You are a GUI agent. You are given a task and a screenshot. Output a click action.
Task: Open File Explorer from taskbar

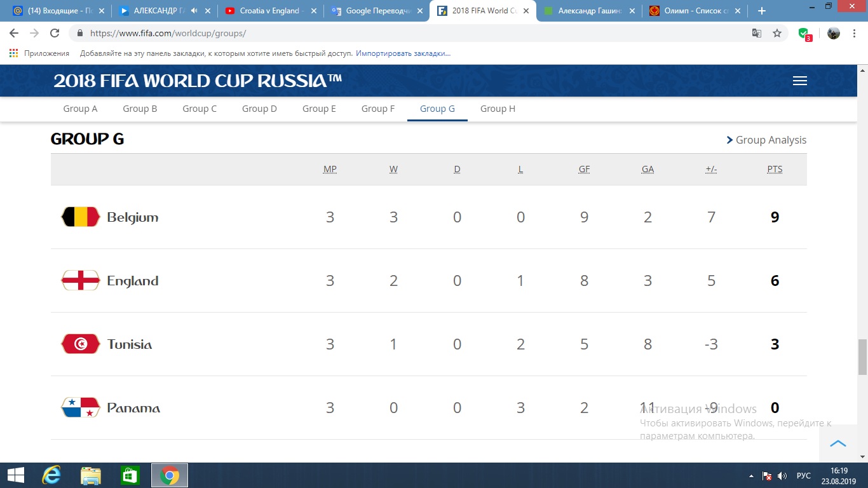click(91, 475)
